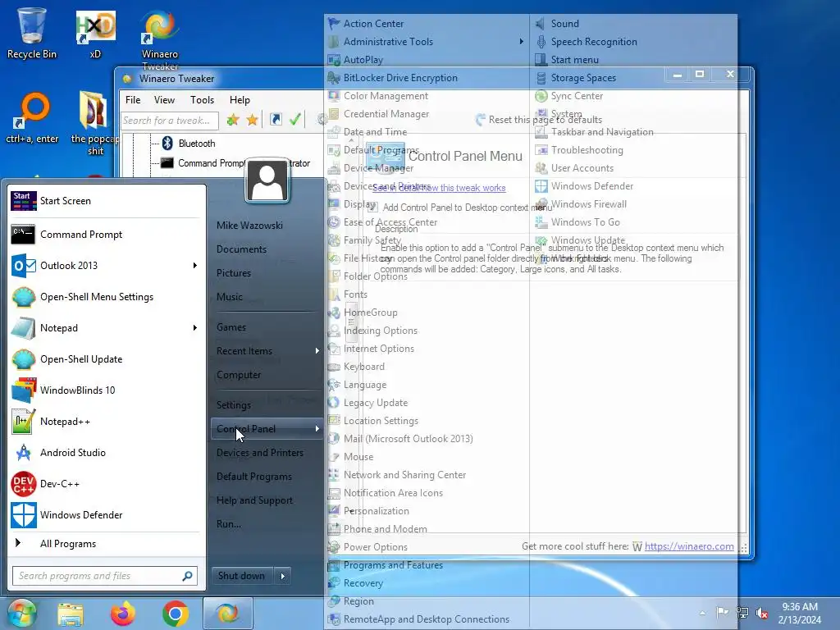Launch Open-Shell Update from start menu
Screen dimensions: 840x630
[x=106, y=359]
